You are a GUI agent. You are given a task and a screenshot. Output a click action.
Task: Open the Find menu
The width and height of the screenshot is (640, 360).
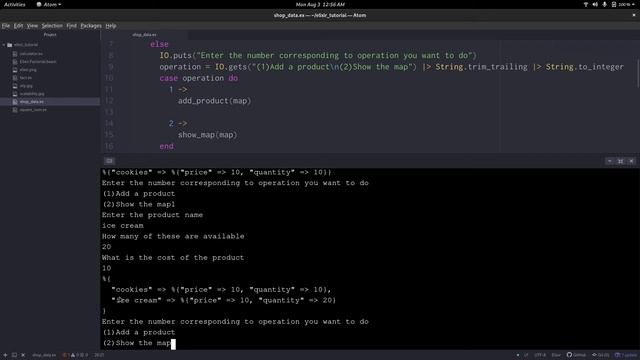click(x=71, y=26)
